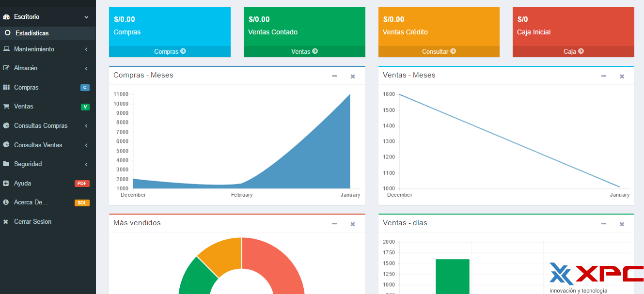Expand the Consultas Ventas submenu chevron

tap(86, 145)
